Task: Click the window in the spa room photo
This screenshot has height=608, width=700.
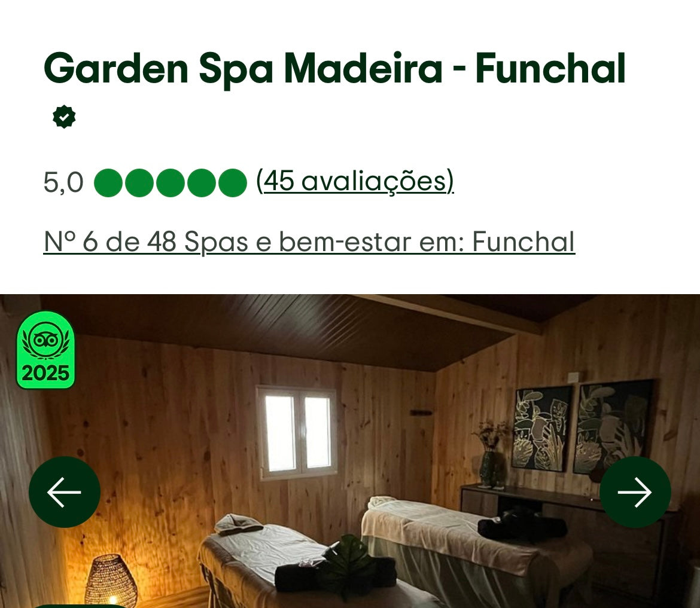Action: (x=297, y=432)
